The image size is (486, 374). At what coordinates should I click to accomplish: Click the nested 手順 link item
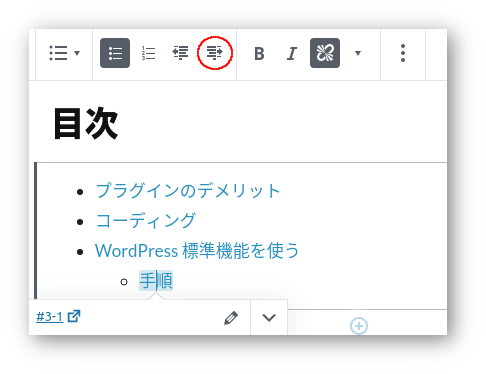[x=156, y=281]
